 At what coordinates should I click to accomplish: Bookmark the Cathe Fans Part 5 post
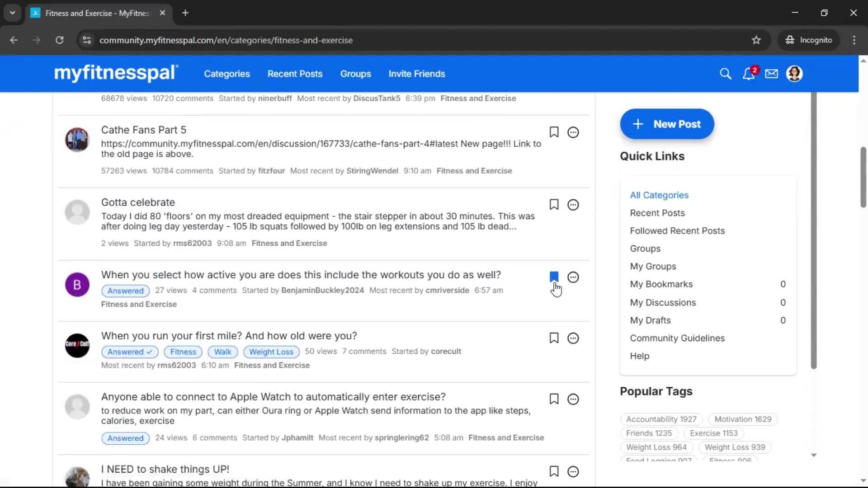click(x=554, y=132)
